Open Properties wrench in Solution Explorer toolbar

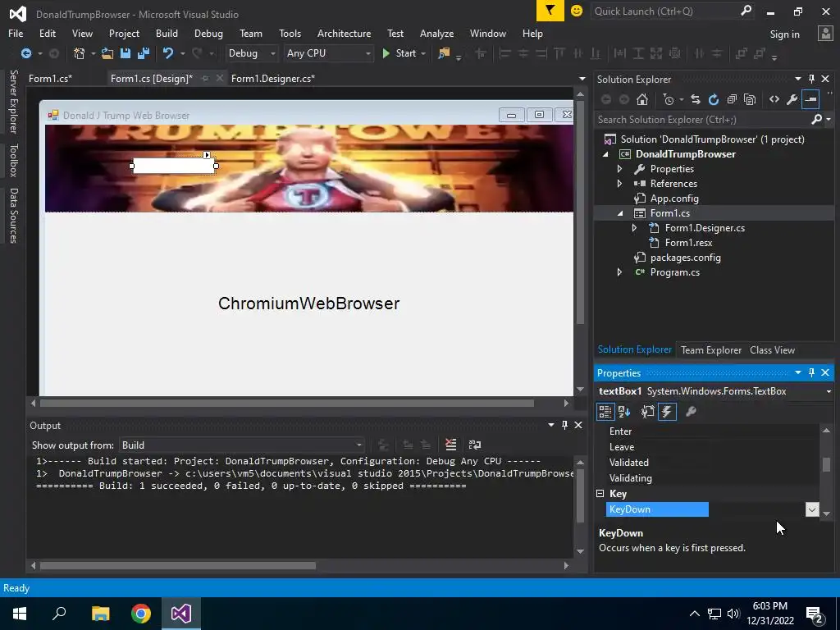point(792,99)
